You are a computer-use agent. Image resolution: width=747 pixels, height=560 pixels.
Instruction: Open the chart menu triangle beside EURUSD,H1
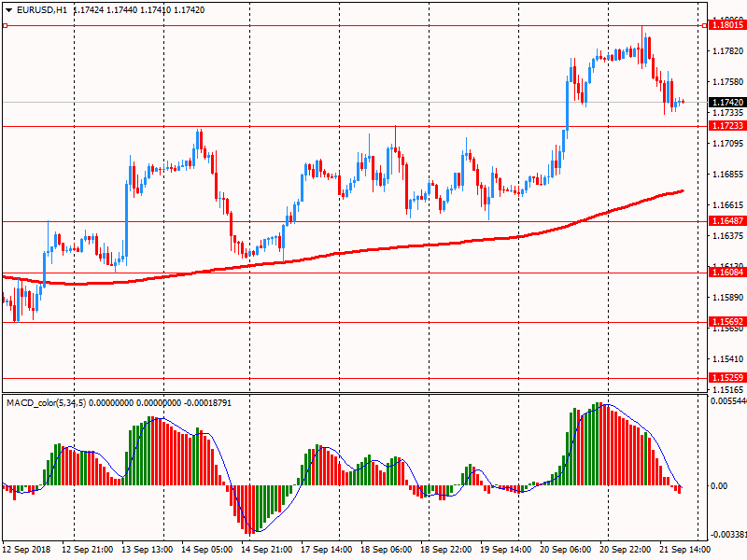[x=8, y=10]
